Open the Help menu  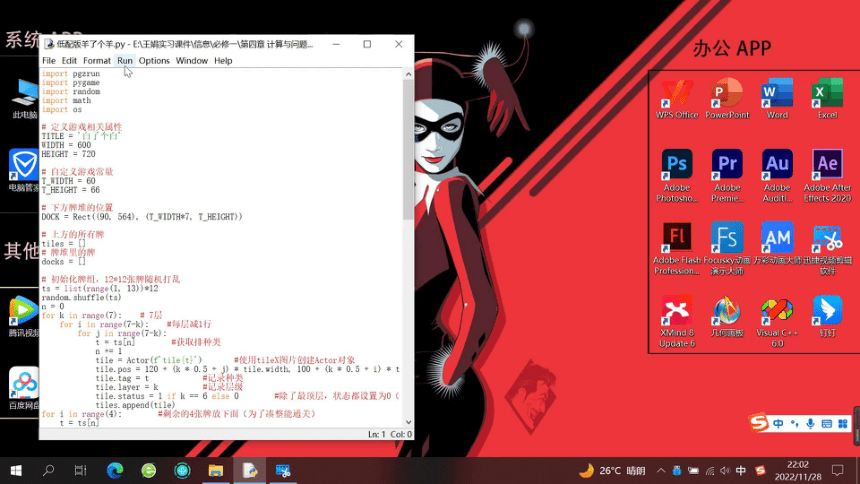click(x=223, y=60)
